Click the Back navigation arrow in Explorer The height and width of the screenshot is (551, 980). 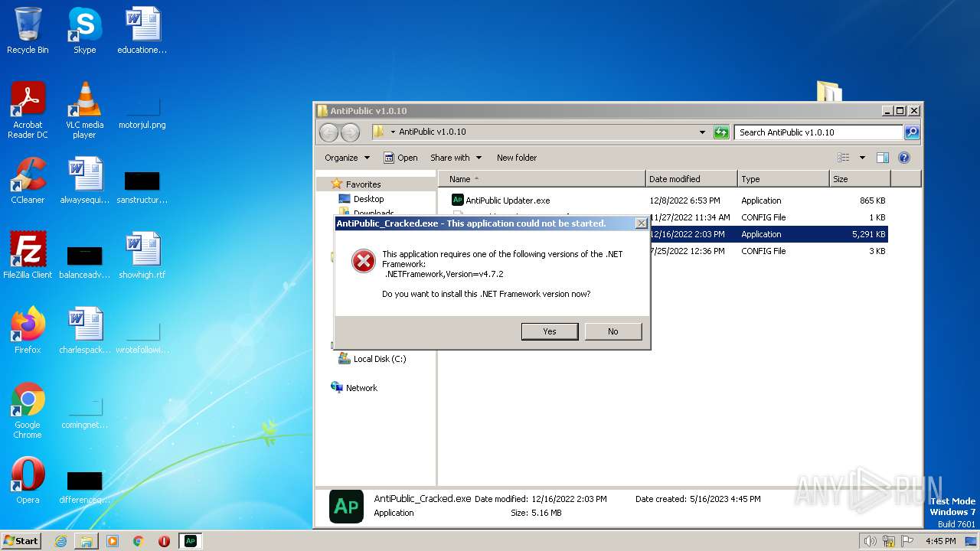tap(328, 132)
